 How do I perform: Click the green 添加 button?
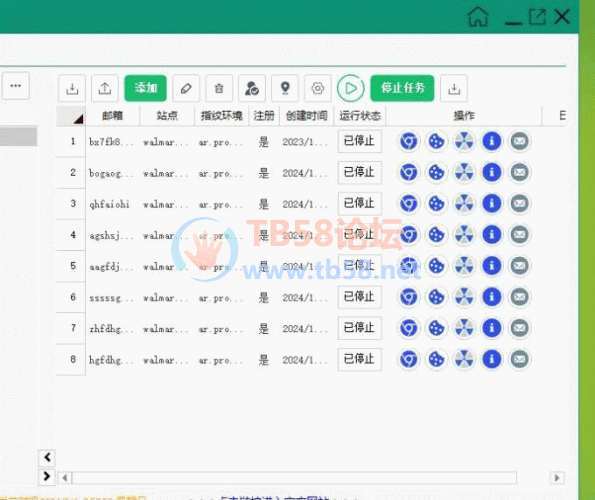146,88
